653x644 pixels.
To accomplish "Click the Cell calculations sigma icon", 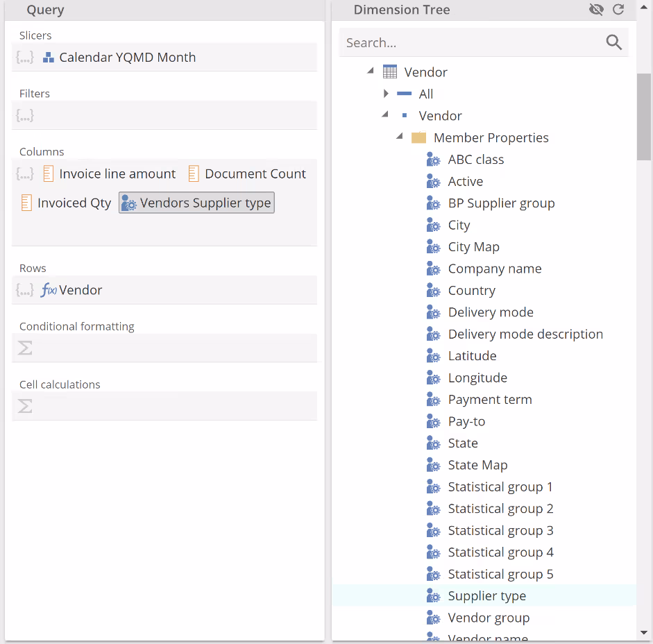I will point(25,407).
